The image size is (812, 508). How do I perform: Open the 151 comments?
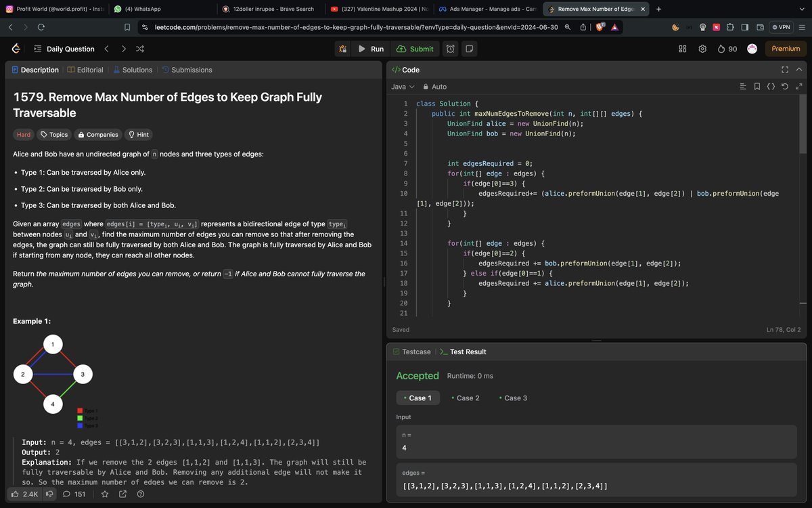74,494
